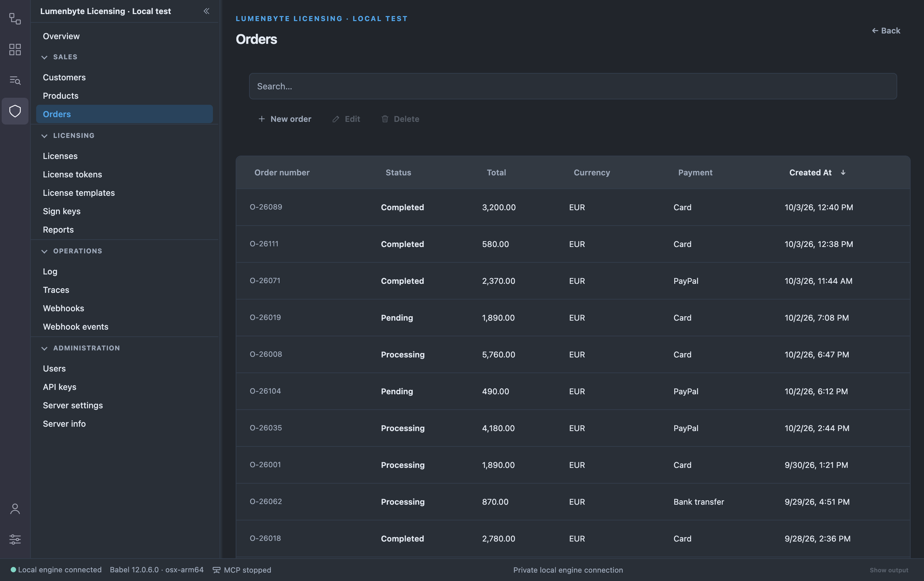Click the 5,760.00 total cell
This screenshot has width=924, height=581.
(x=498, y=354)
